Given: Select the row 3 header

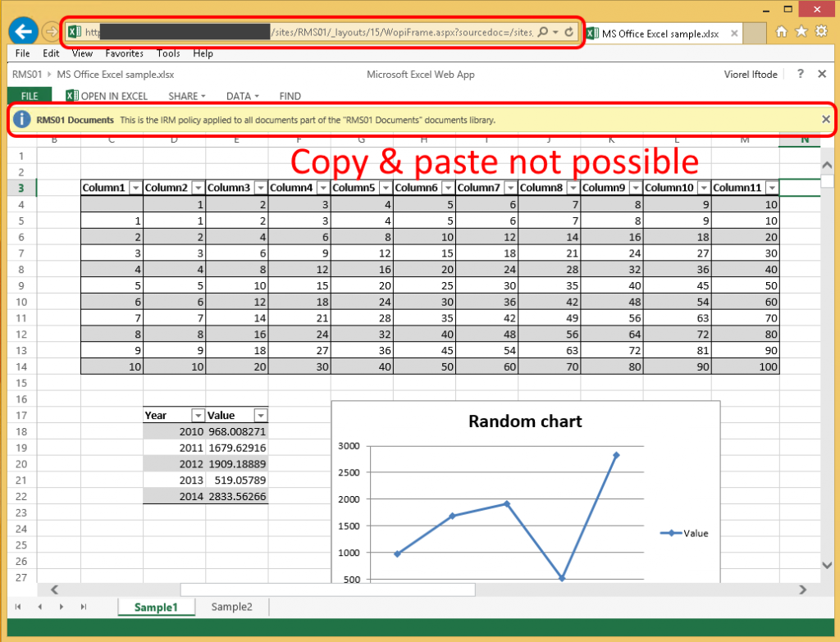Looking at the screenshot, I should (x=21, y=188).
